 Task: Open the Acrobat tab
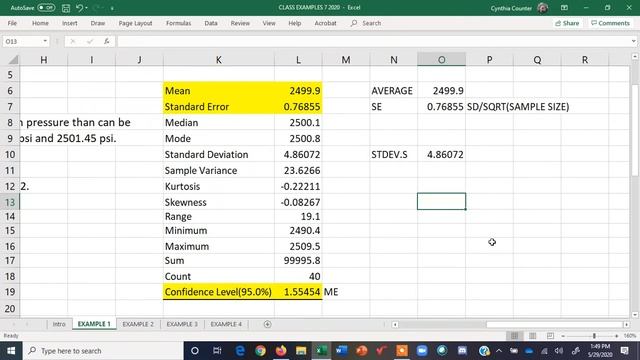pyautogui.click(x=325, y=23)
